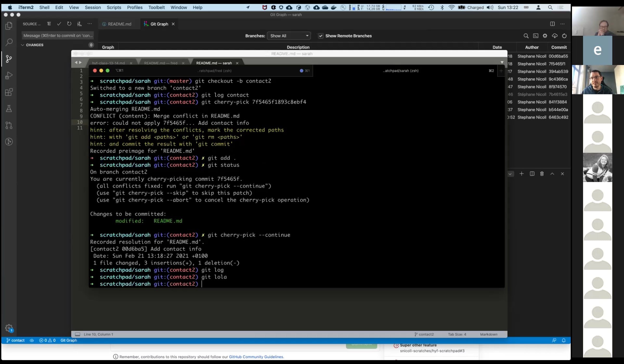Viewport: 624px width, 364px height.
Task: Click fetch from remotes cloud icon in Git Graph
Action: tap(555, 36)
